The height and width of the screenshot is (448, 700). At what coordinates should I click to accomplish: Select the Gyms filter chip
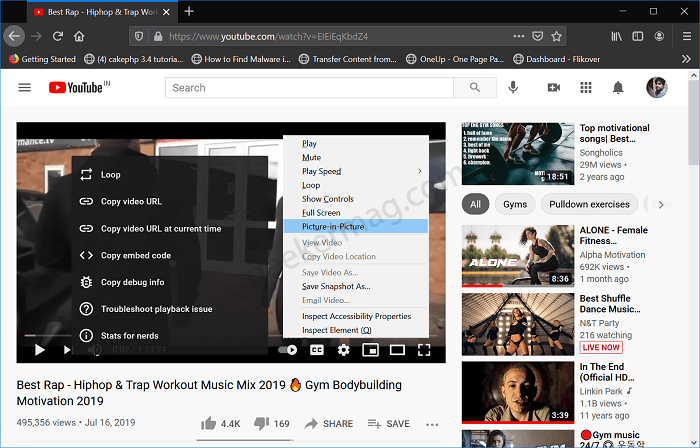[x=515, y=204]
